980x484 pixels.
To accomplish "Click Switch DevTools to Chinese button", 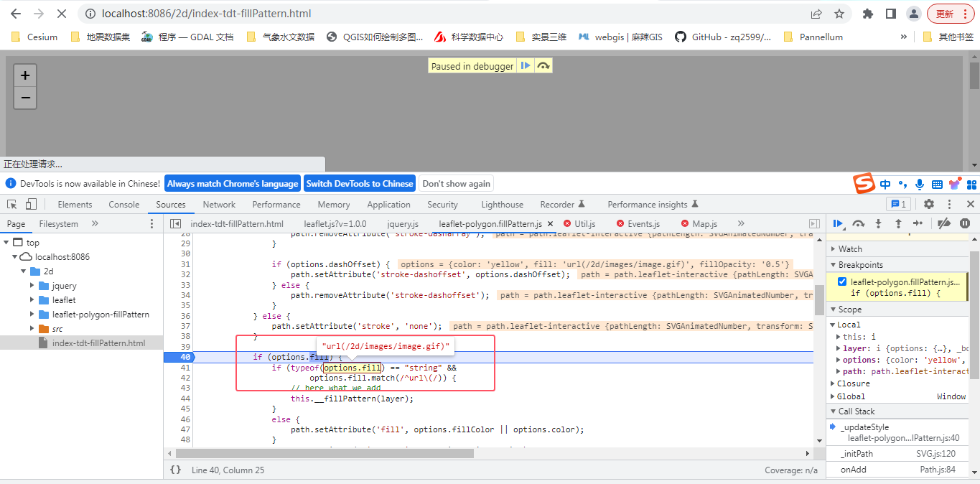I will pos(360,184).
